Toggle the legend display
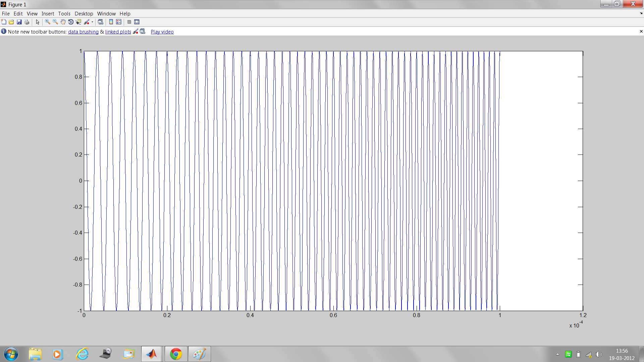This screenshot has width=644, height=362. click(x=119, y=22)
